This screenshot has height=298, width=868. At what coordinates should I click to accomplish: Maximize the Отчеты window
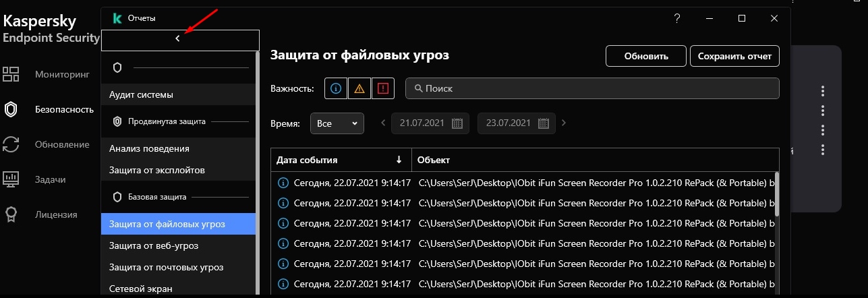pyautogui.click(x=742, y=18)
